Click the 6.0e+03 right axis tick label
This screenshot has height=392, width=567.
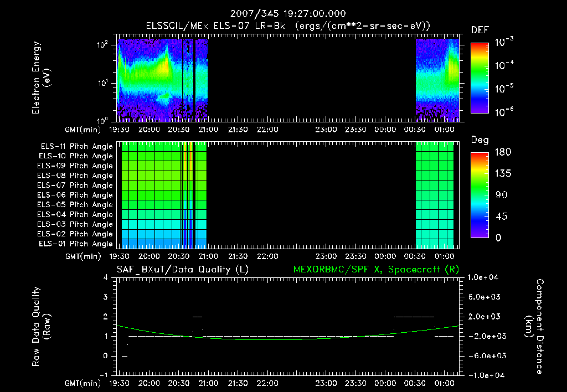pyautogui.click(x=484, y=297)
